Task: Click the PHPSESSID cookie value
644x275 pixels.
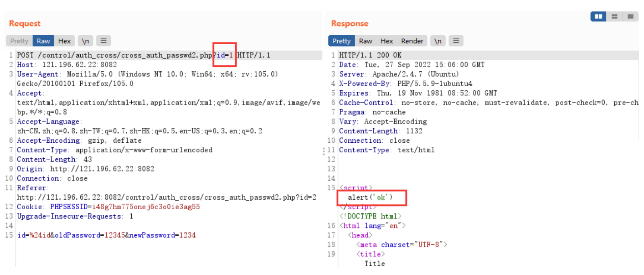Action: [x=146, y=207]
